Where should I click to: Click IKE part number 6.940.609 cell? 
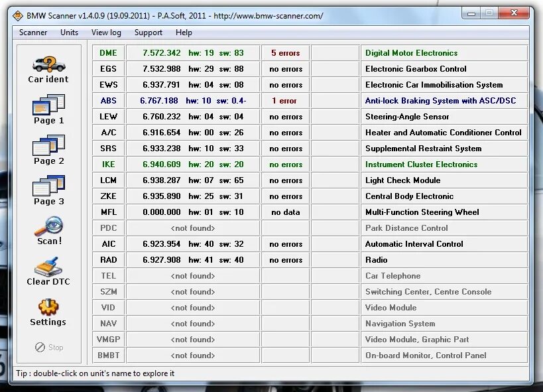tap(193, 164)
